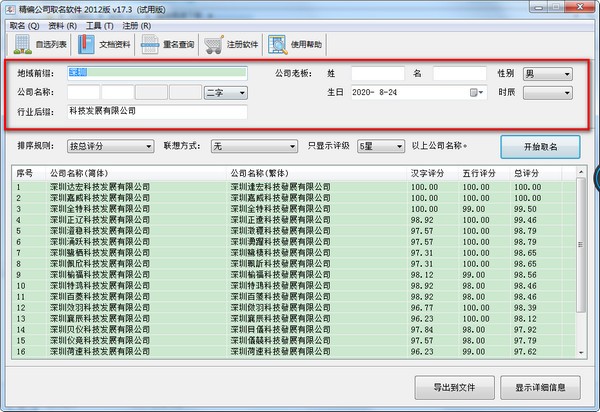This screenshot has width=600, height=412.
Task: Click row 8 traditional company name
Action: click(x=280, y=264)
